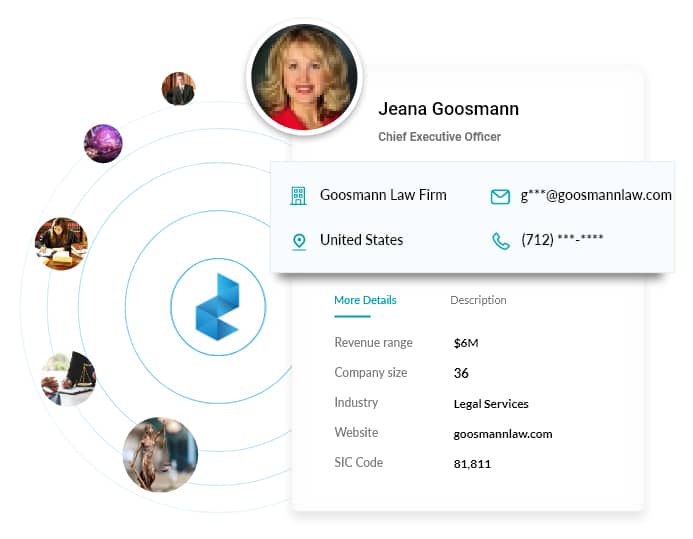Click the name Jeana Goosmann

tap(449, 109)
